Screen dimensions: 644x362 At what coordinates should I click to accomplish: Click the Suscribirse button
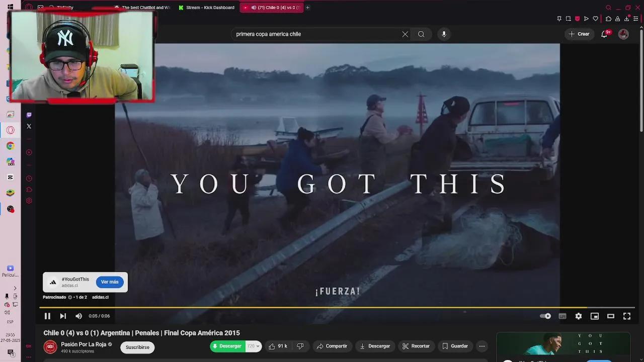click(x=137, y=347)
